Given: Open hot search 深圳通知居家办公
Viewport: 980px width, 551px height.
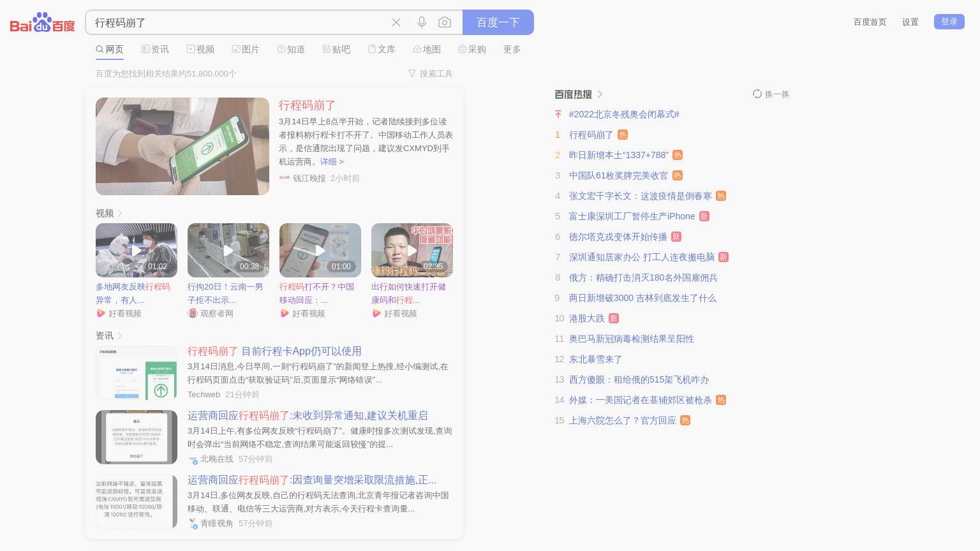Looking at the screenshot, I should (642, 257).
